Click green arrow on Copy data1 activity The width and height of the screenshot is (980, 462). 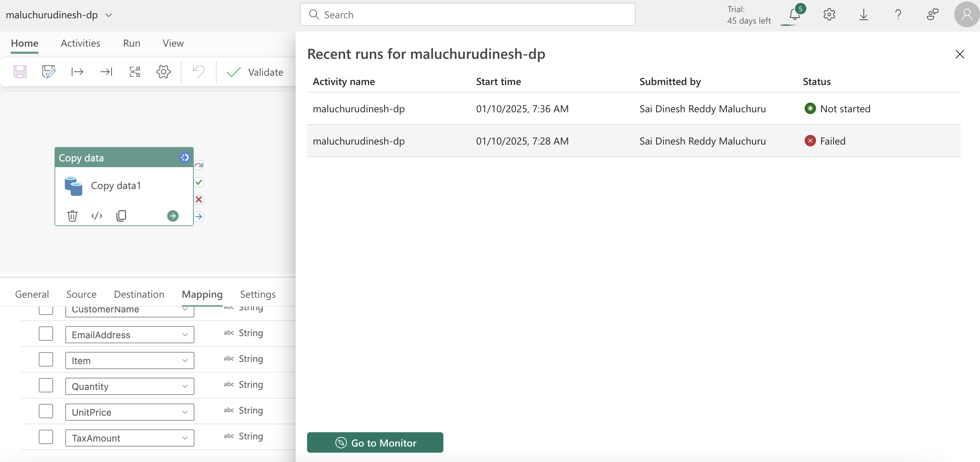click(173, 216)
